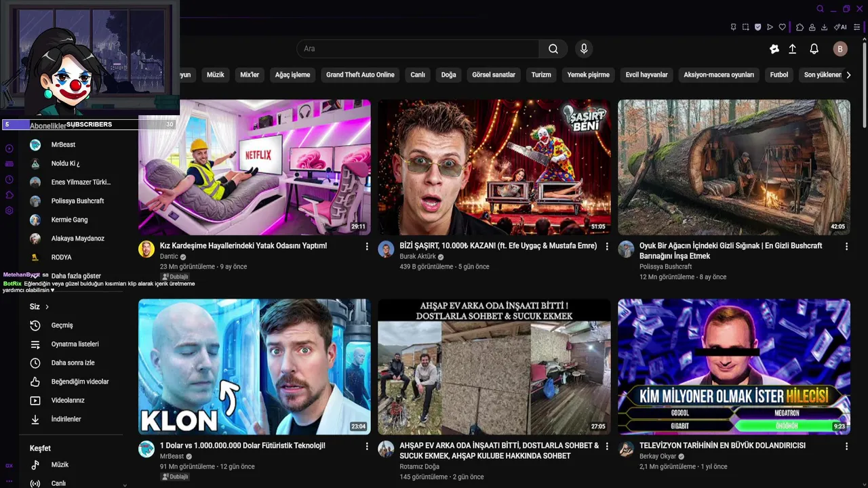This screenshot has width=868, height=488.
Task: Open options menu for 1 Dolar vs video
Action: 367,446
